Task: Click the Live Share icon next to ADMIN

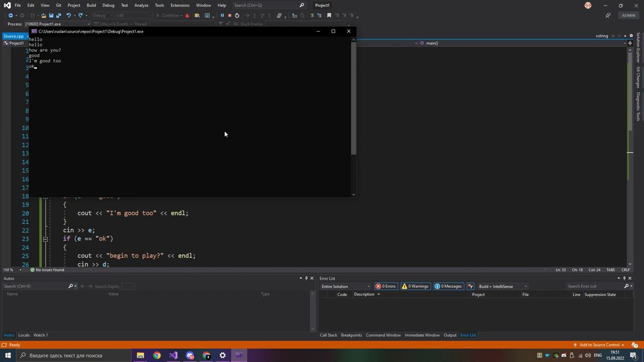Action: tap(608, 15)
